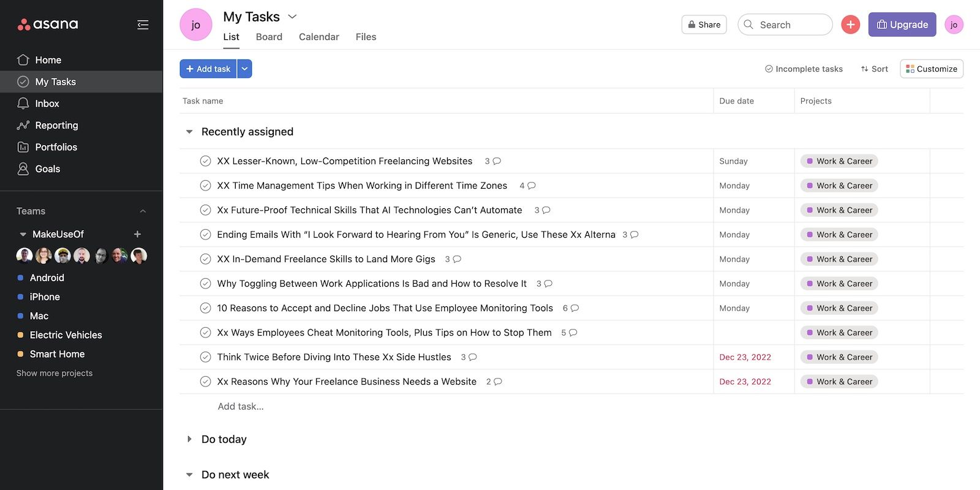This screenshot has height=490, width=980.
Task: Open the Calendar tab
Action: [x=318, y=37]
